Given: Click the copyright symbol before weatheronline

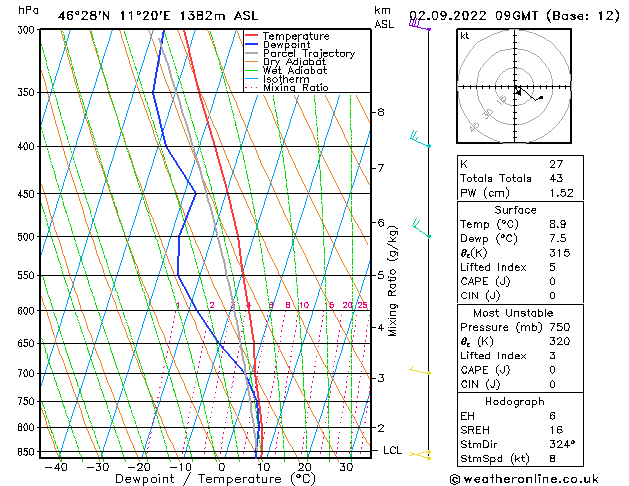Looking at the screenshot, I should pyautogui.click(x=454, y=478).
